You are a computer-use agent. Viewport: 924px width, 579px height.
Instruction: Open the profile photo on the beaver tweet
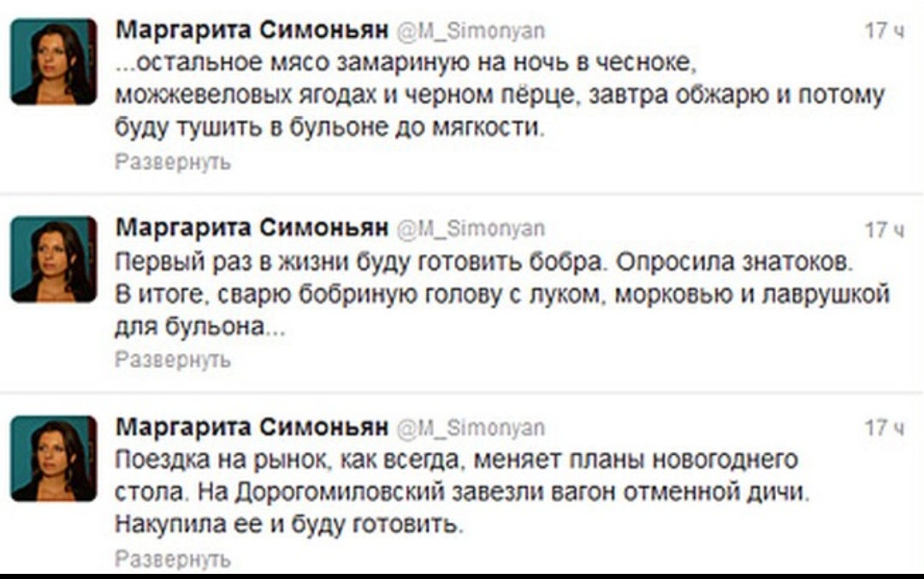53,259
